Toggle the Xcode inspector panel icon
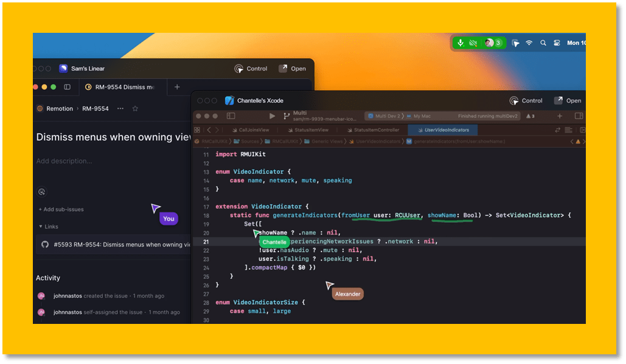The width and height of the screenshot is (626, 364). 579,116
